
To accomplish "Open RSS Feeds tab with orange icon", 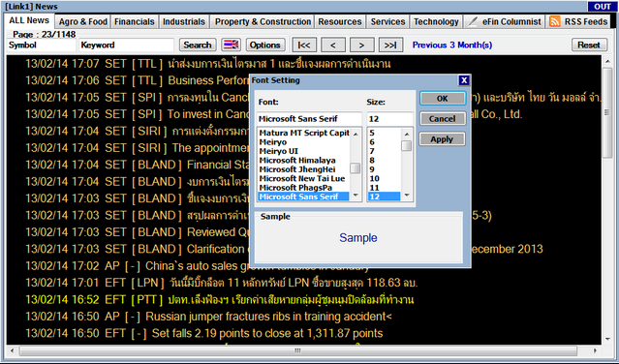I will click(x=579, y=21).
